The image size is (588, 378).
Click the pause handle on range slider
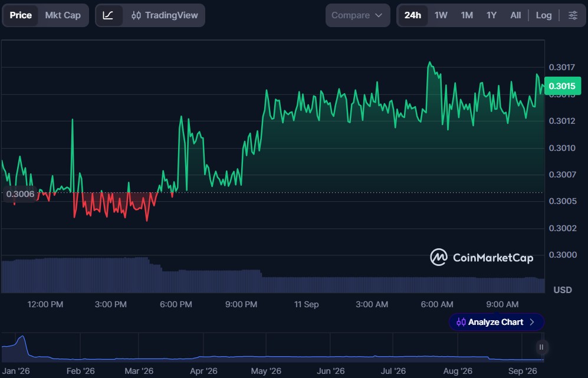click(541, 347)
